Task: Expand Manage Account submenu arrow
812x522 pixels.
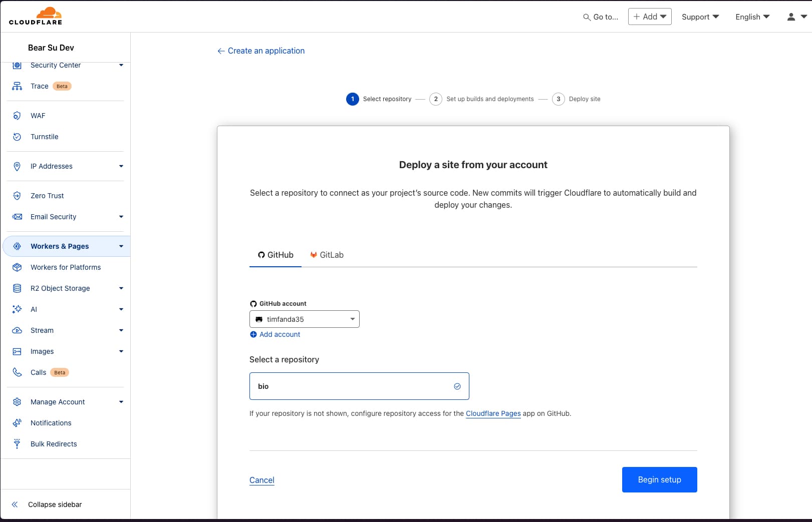Action: point(121,402)
